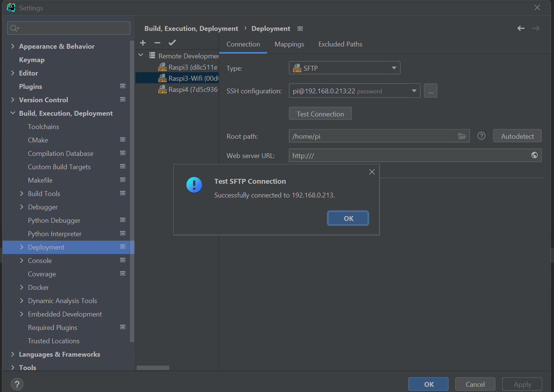Viewport: 554px width, 392px height.
Task: Expand Languages & Frameworks section
Action: 13,354
